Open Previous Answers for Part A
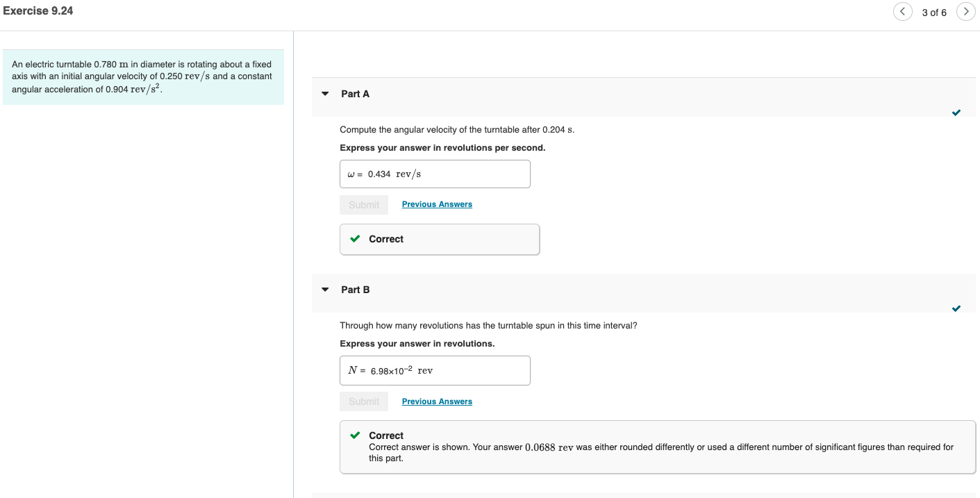This screenshot has height=498, width=980. pos(437,204)
